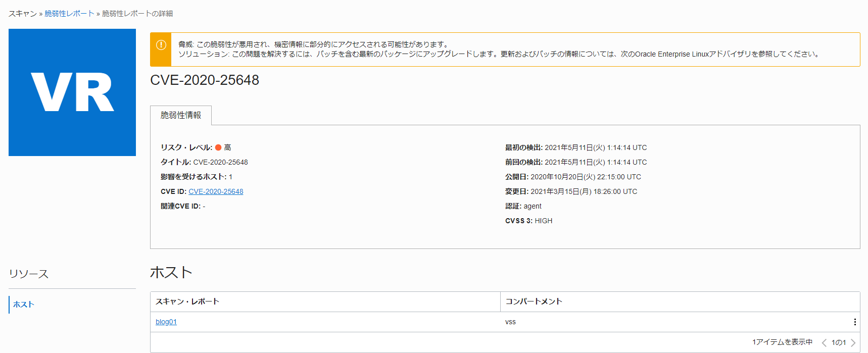Click the コンパートメント column header
Screen dimensions: 868x353
point(534,301)
